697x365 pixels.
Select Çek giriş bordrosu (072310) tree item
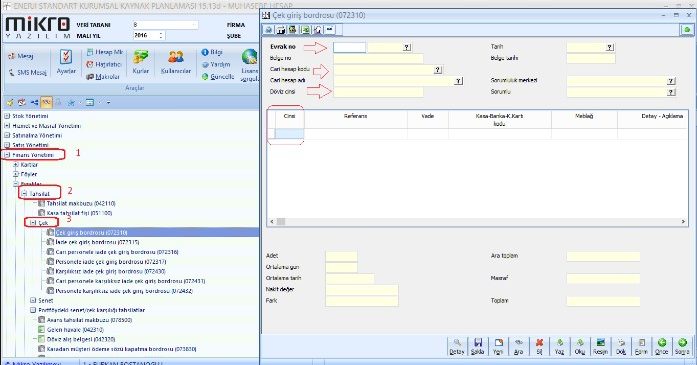91,233
